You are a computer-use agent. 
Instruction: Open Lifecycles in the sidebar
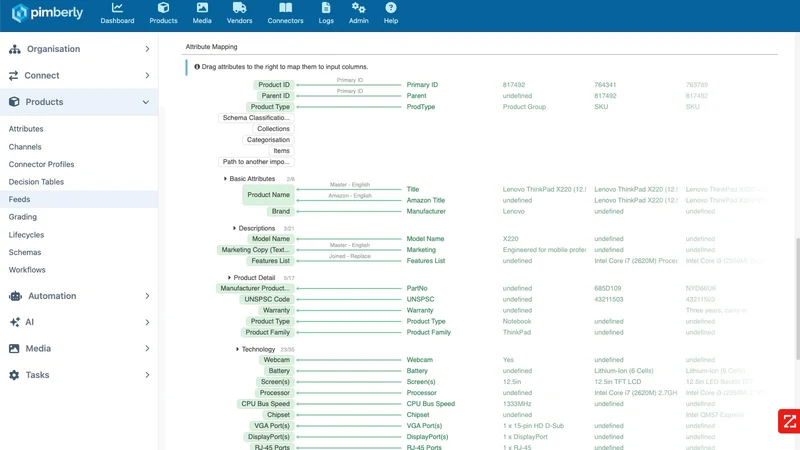click(26, 235)
